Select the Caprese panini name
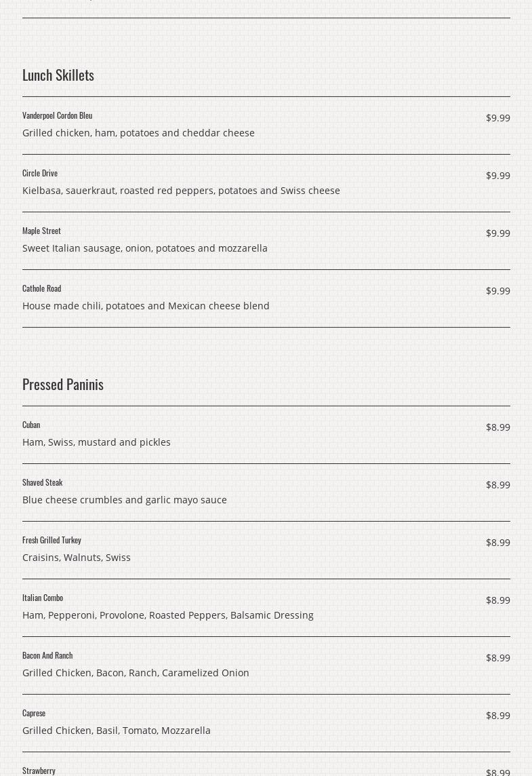 click(34, 713)
